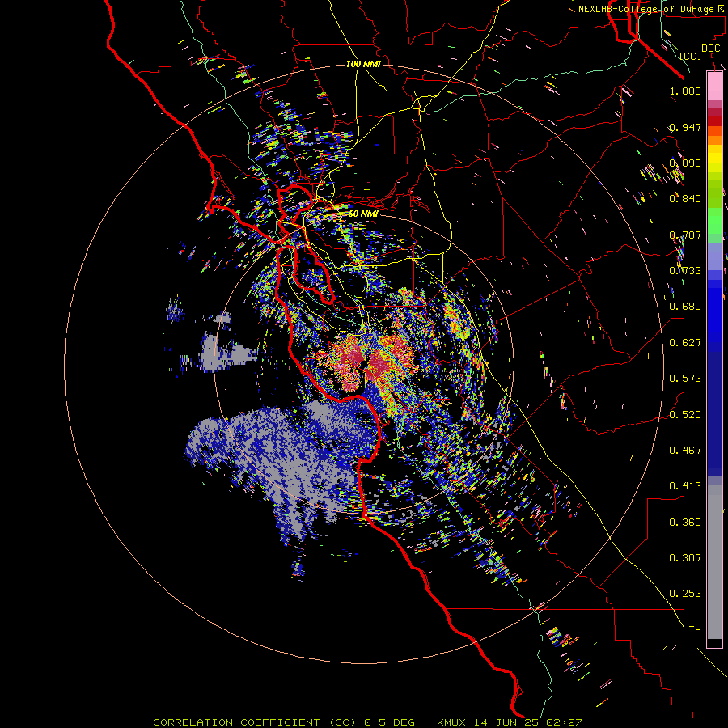Click the 0.520 scale value

[685, 415]
